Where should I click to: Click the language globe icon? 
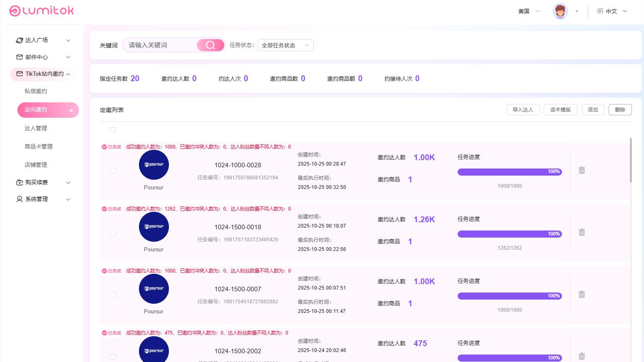(600, 11)
